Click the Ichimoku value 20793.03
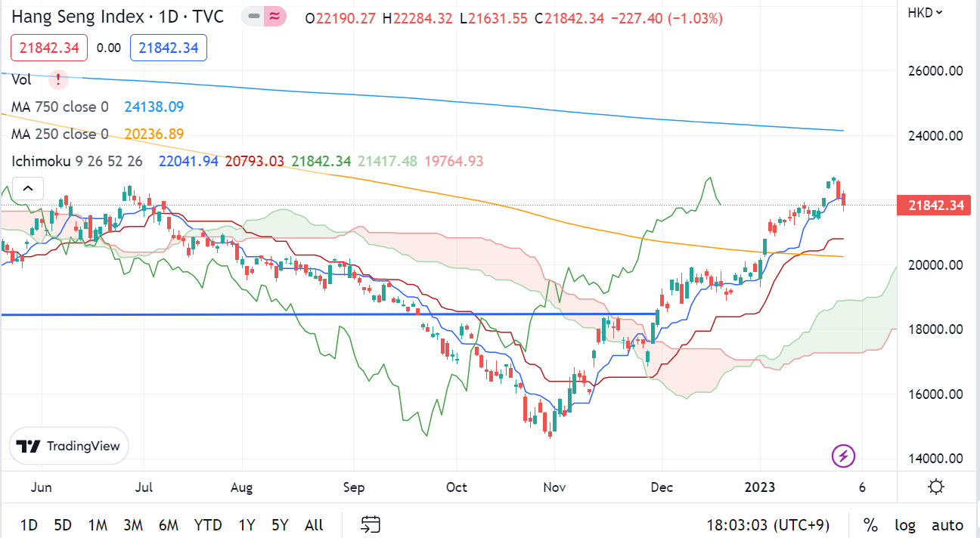Screen dimensions: 980x538 point(254,161)
